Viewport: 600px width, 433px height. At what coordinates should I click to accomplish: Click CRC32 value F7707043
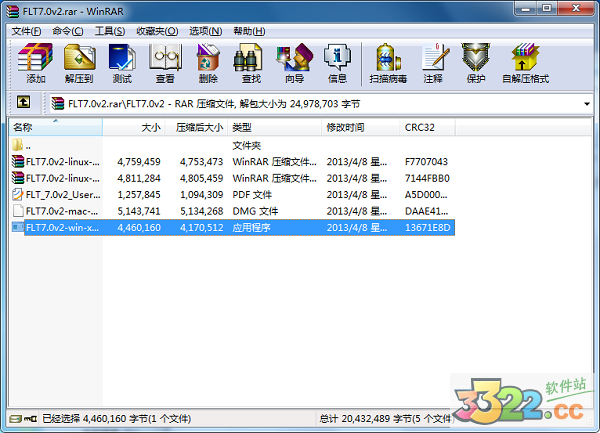click(x=426, y=162)
